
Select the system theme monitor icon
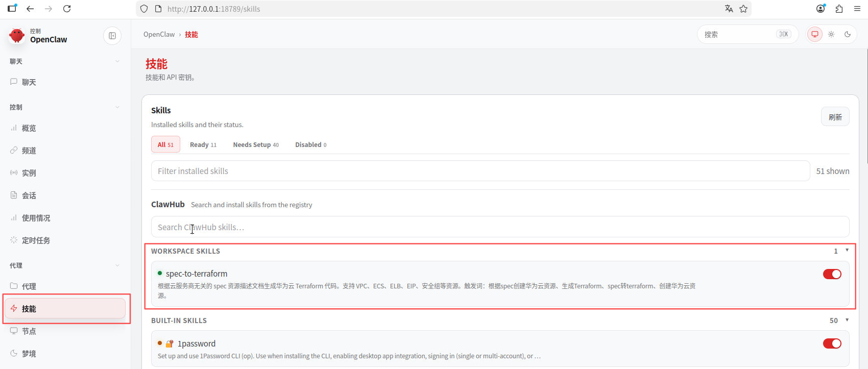pyautogui.click(x=815, y=34)
